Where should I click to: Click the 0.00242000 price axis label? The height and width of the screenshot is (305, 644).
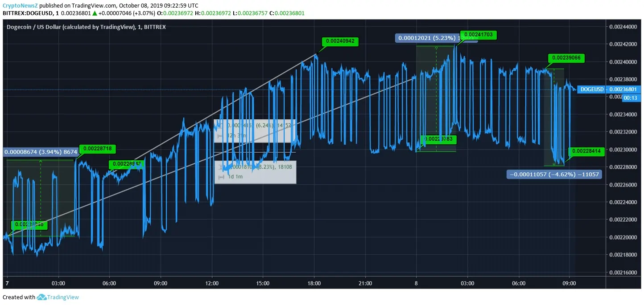click(622, 45)
